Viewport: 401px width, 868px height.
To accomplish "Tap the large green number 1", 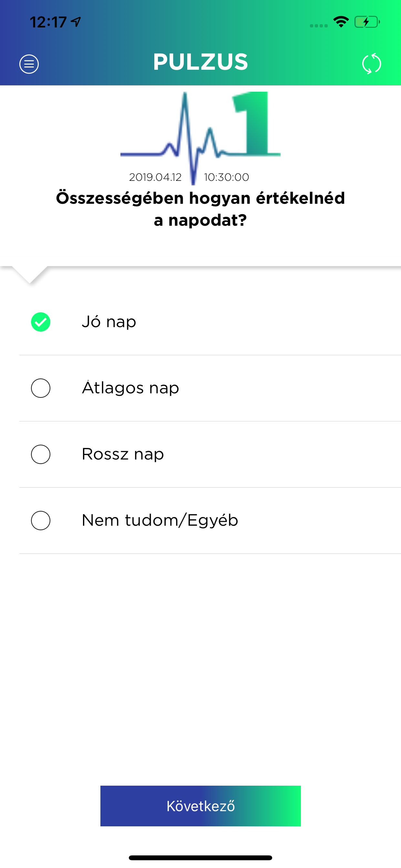I will pos(256,124).
